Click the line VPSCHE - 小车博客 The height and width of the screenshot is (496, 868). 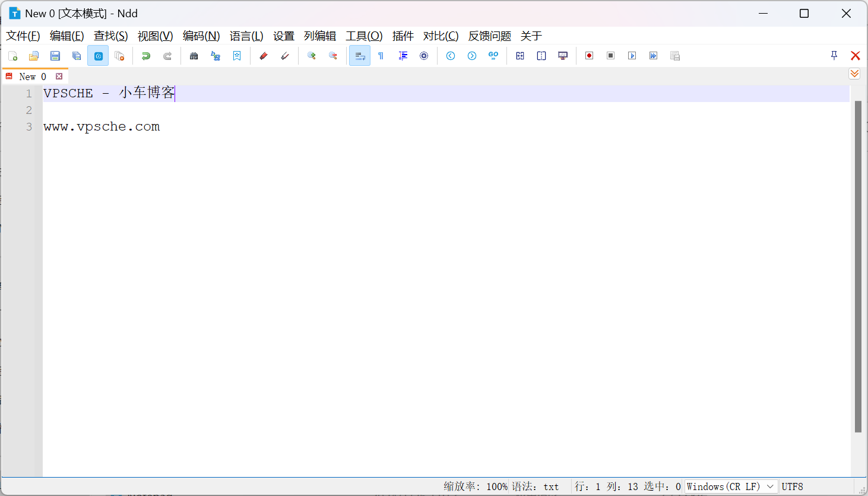coord(109,93)
